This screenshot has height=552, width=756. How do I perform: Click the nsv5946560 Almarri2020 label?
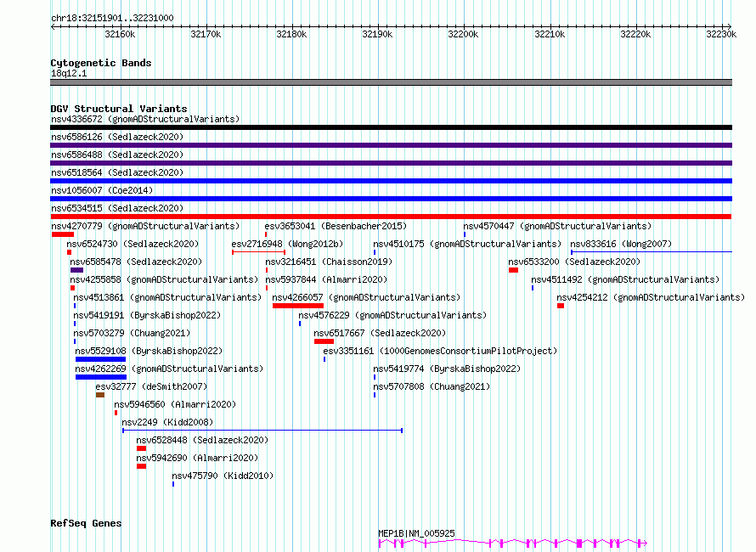[175, 404]
